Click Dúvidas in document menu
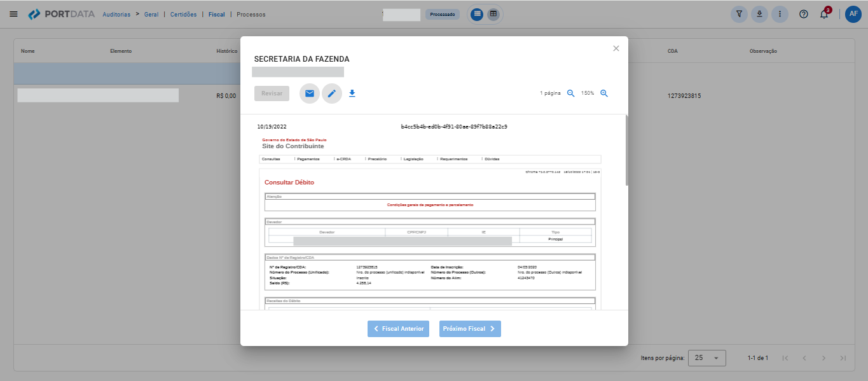This screenshot has width=868, height=381. click(x=492, y=159)
